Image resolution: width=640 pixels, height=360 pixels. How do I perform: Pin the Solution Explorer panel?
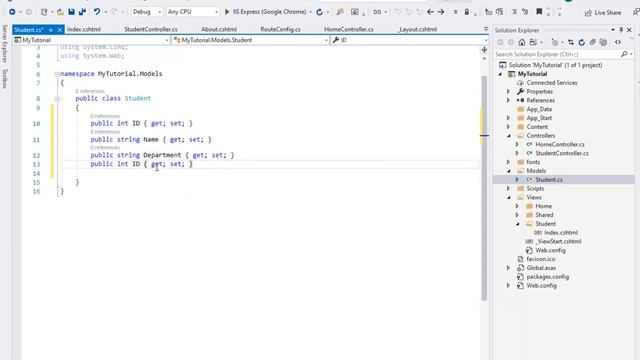pyautogui.click(x=621, y=30)
